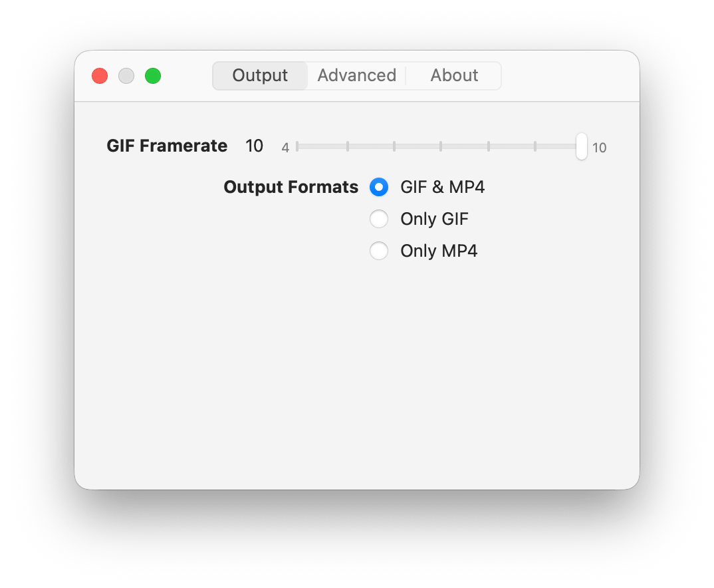Click the current framerate value beside the label
The image size is (714, 588).
pos(254,146)
